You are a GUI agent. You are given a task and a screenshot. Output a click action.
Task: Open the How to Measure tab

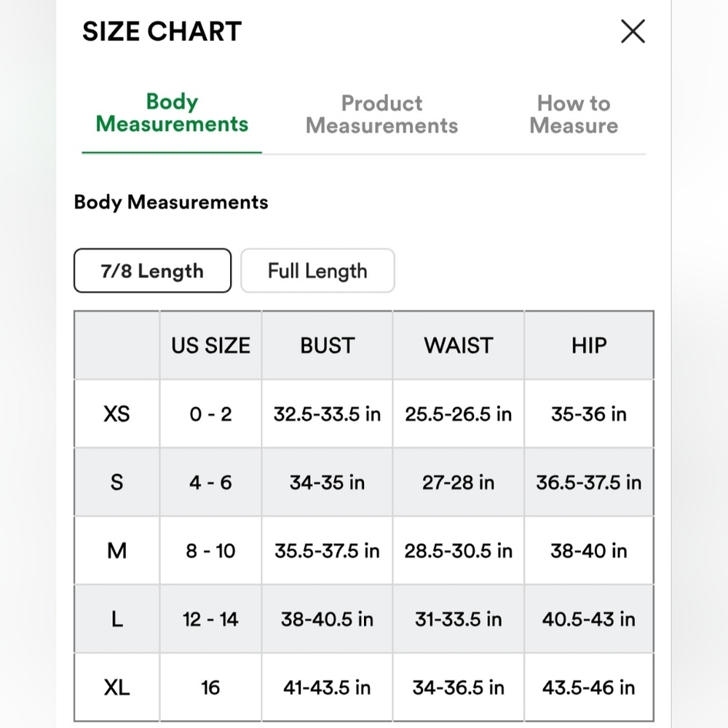coord(574,114)
